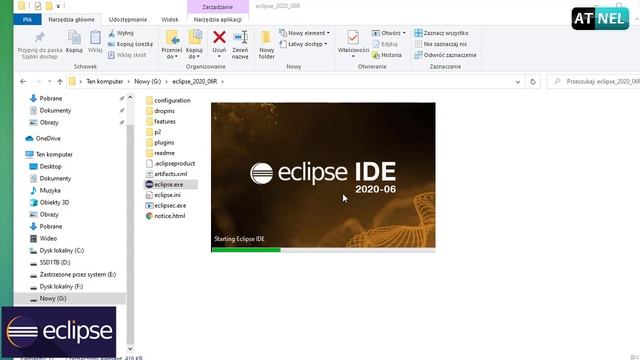Click the Edytuj ribbon button
Viewport: 640px width, 360px height.
pyautogui.click(x=385, y=44)
